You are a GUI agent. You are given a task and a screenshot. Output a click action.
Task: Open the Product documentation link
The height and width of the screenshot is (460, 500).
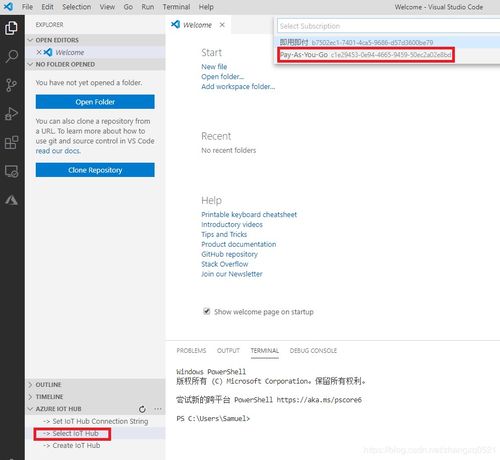(x=239, y=244)
